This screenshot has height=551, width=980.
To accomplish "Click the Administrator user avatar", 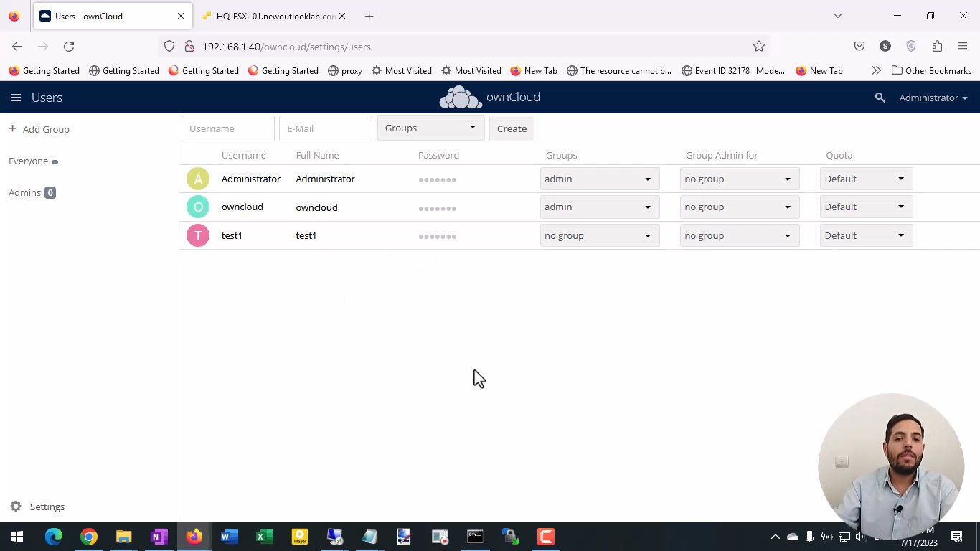I will 198,179.
